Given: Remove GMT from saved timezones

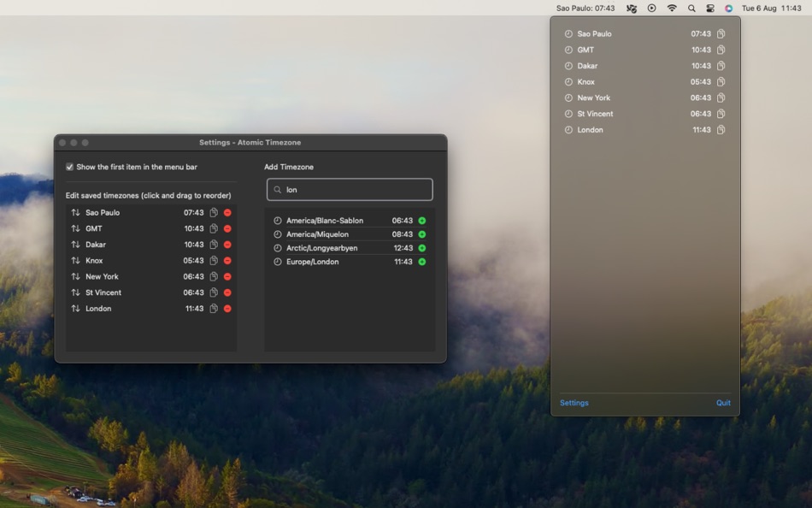Looking at the screenshot, I should [227, 228].
